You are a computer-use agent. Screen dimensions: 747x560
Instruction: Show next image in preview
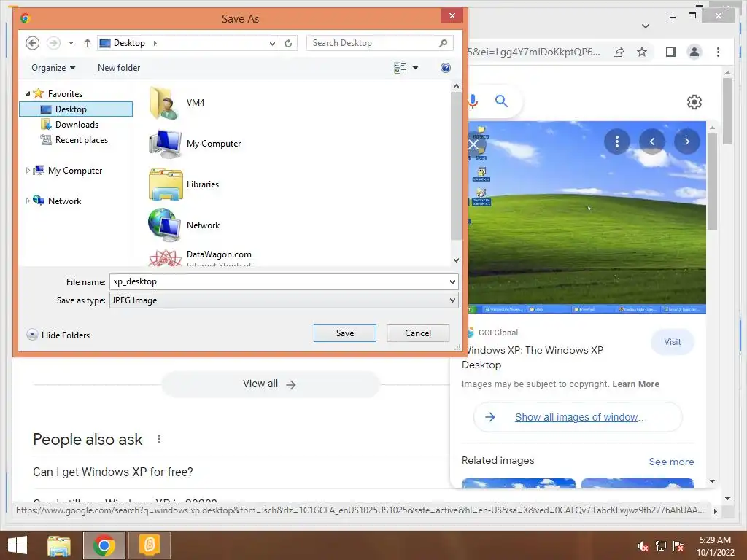click(687, 141)
